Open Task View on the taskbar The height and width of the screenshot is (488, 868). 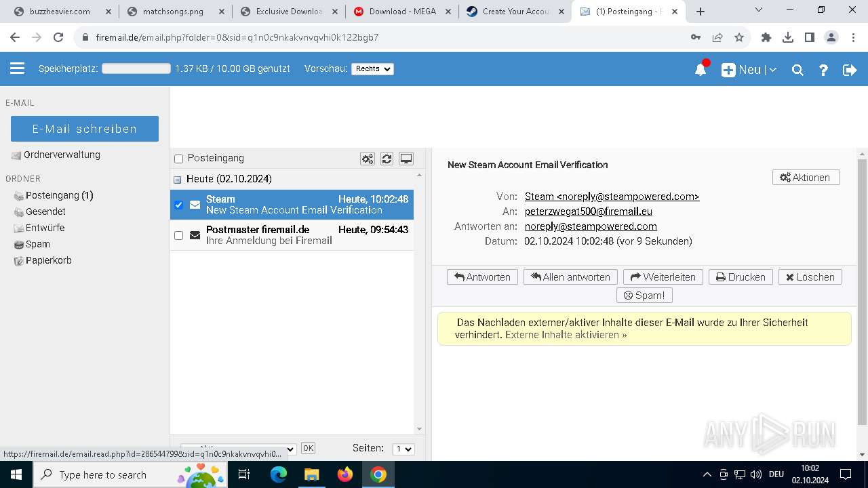point(245,474)
